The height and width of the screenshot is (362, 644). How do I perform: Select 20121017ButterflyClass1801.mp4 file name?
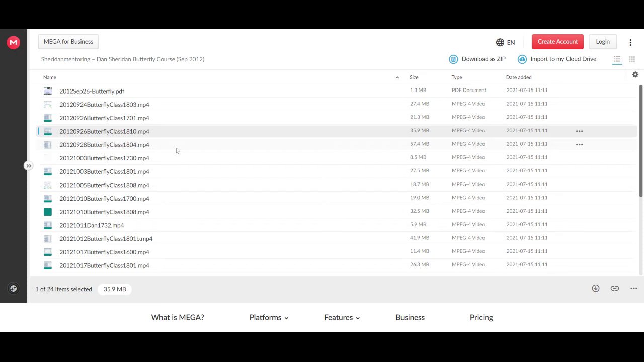(104, 265)
